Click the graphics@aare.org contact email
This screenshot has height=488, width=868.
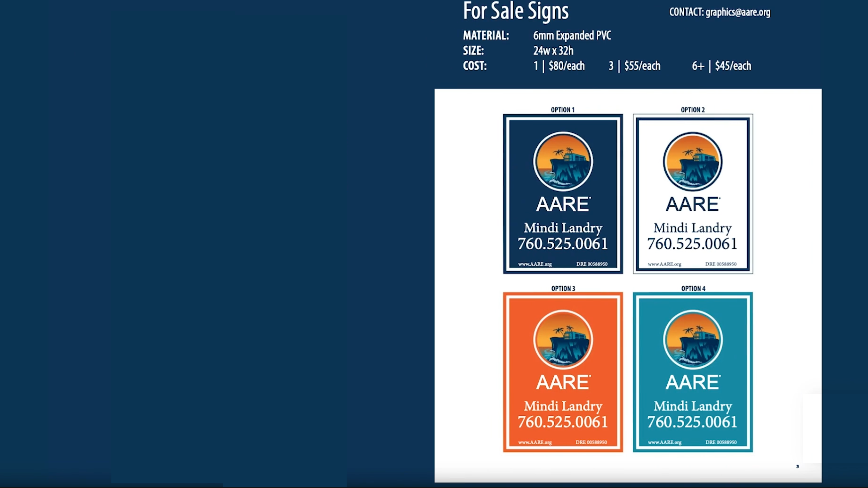(x=738, y=12)
